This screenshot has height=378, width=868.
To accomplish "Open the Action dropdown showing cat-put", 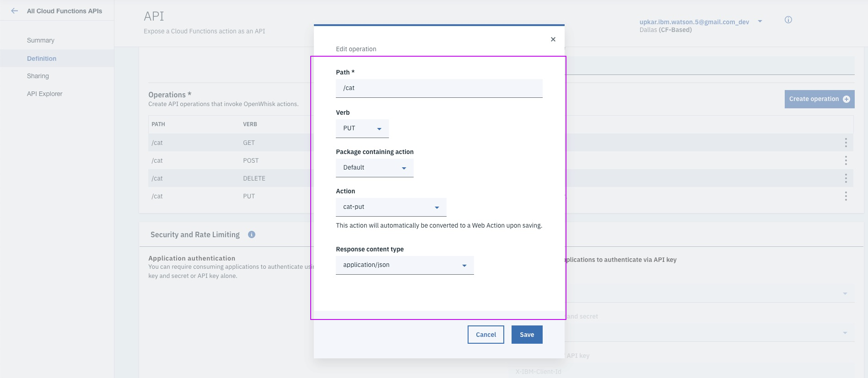I will (391, 207).
